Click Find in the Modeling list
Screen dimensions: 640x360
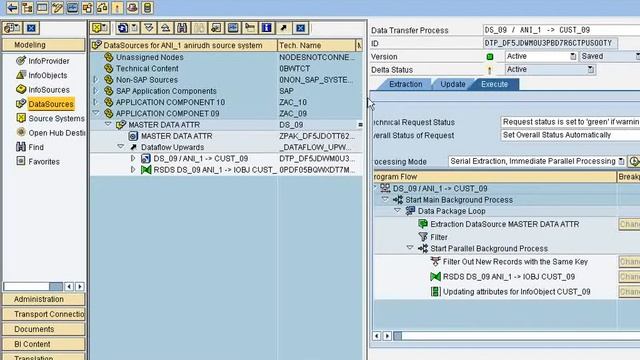[x=36, y=147]
